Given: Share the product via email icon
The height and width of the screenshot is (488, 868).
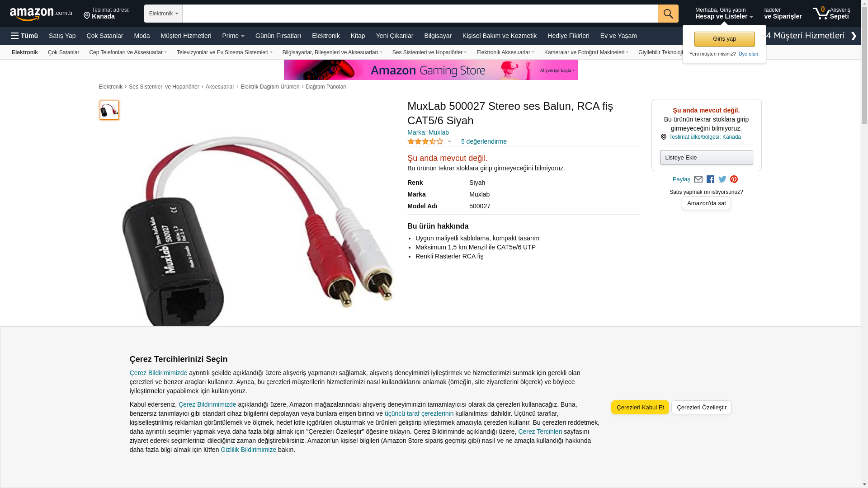Looking at the screenshot, I should coord(698,179).
